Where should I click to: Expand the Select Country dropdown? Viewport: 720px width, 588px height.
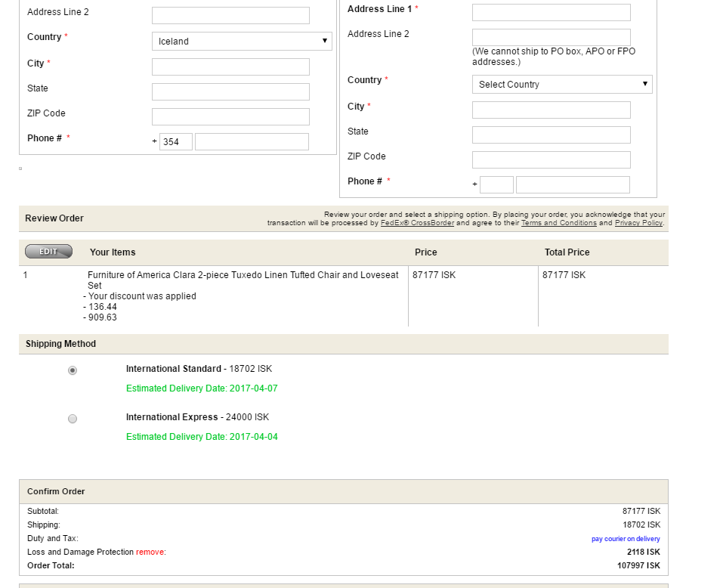(562, 85)
